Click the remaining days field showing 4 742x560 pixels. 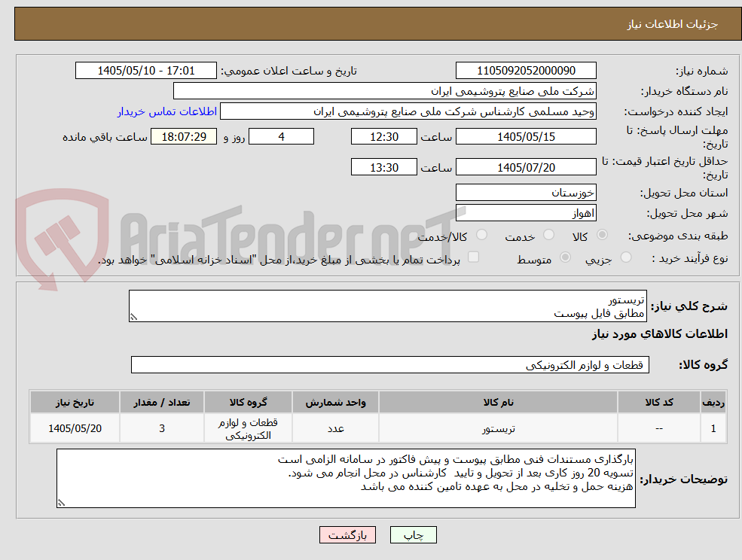281,137
